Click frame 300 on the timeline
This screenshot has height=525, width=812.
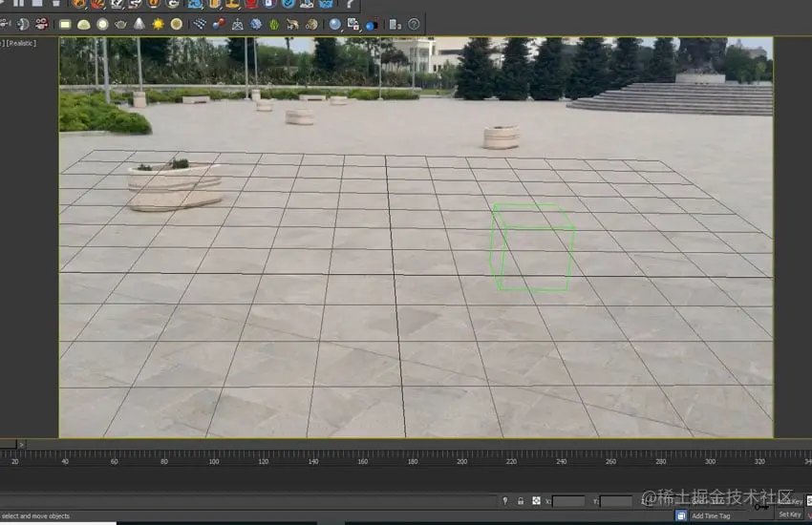point(710,461)
